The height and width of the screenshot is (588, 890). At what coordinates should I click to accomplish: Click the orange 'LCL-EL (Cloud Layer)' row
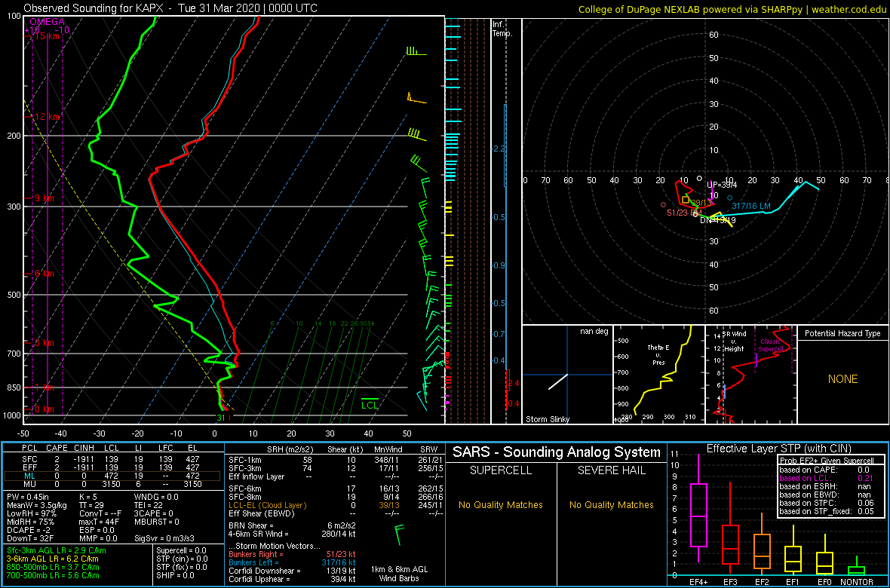(x=335, y=505)
